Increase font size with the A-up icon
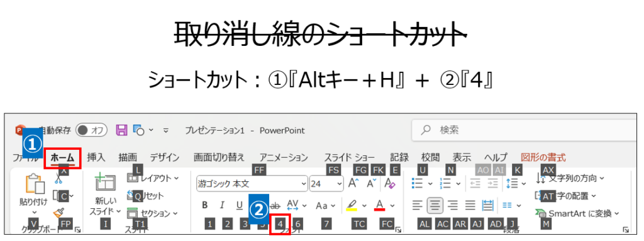Image resolution: width=644 pixels, height=241 pixels. [x=353, y=183]
